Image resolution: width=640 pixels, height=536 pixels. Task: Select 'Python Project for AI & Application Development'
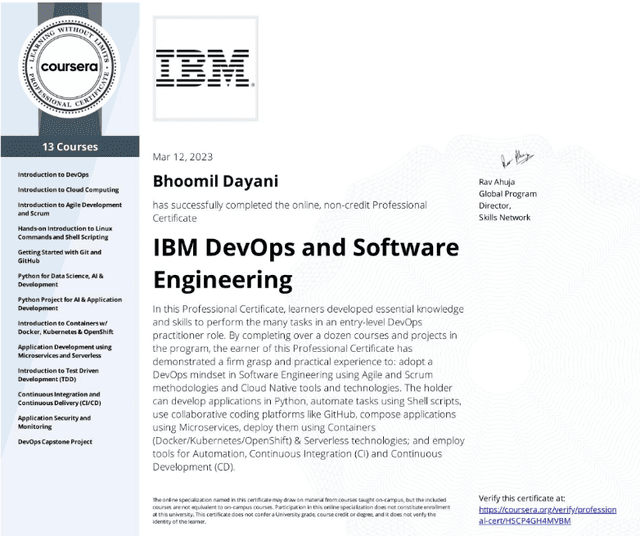(x=69, y=304)
